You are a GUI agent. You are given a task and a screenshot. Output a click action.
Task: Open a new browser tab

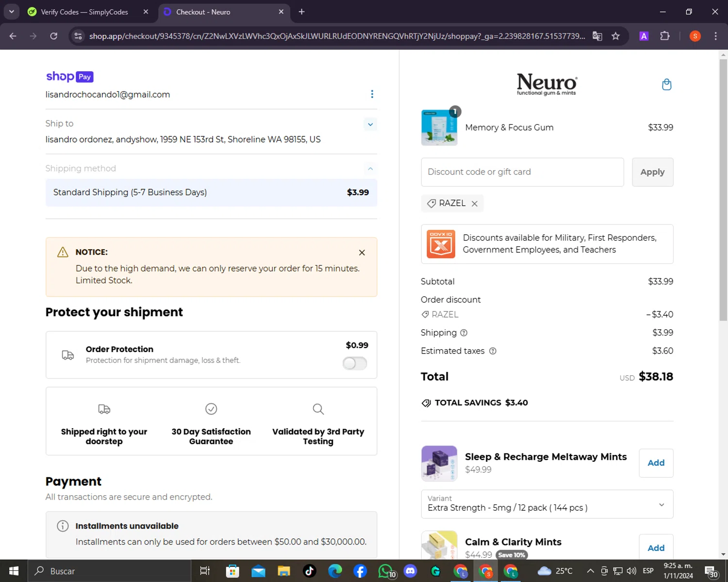[x=301, y=12]
